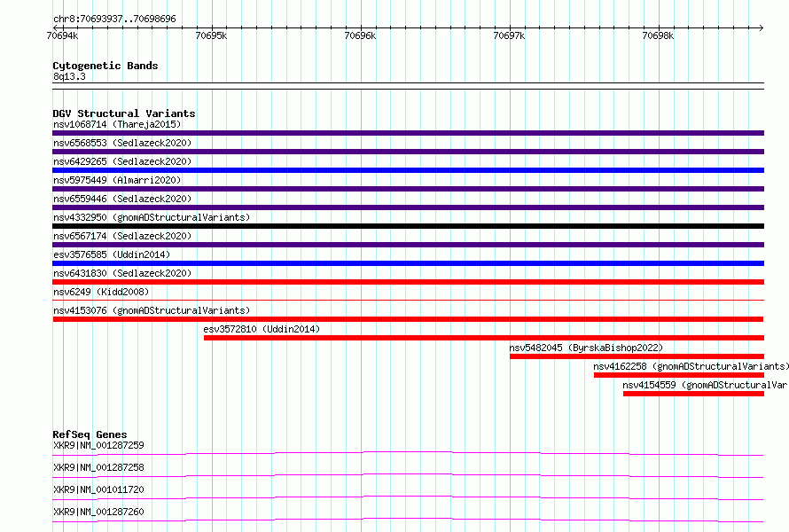Select the red nsv4162258 variant bar
This screenshot has width=789, height=532.
tap(679, 375)
